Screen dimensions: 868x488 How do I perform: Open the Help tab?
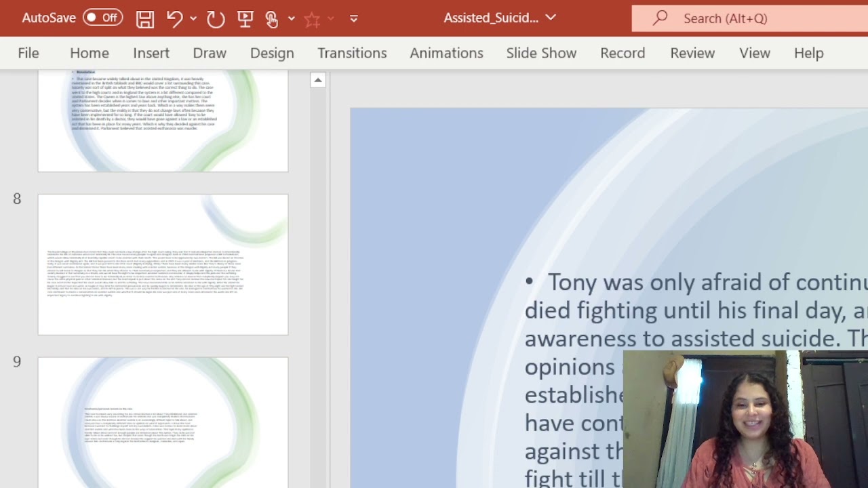[x=808, y=53]
